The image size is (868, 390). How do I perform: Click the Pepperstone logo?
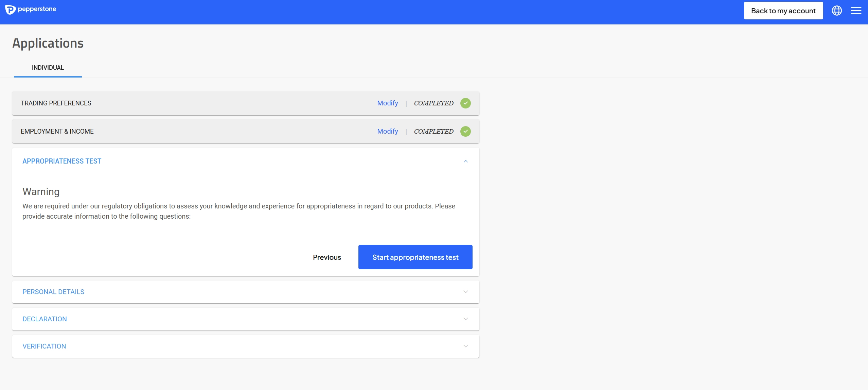point(31,10)
